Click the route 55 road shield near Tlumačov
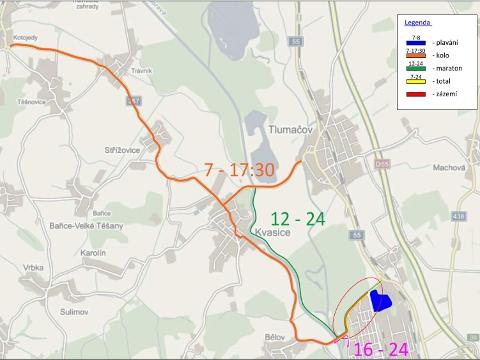 tap(296, 42)
